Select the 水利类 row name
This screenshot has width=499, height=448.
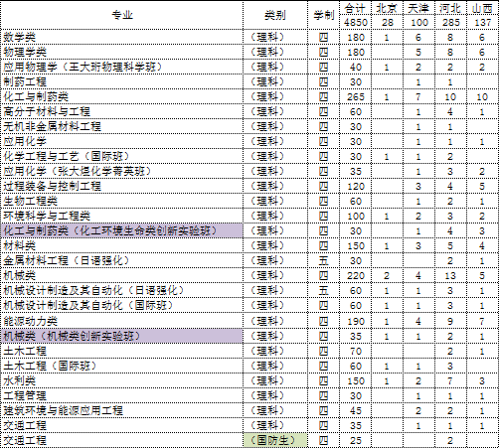[122, 380]
